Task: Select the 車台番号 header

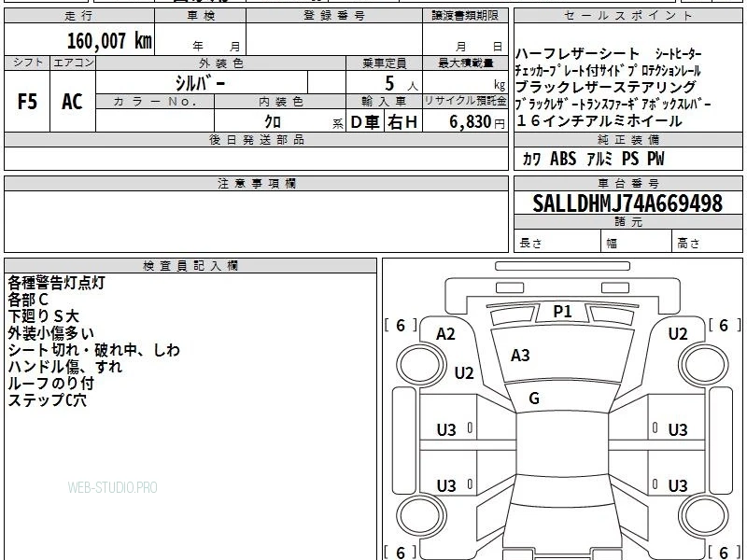Action: (x=627, y=184)
